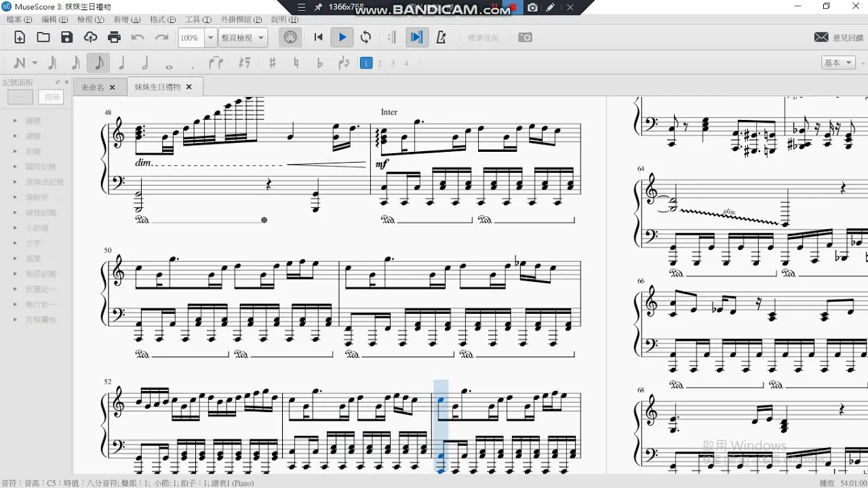Open the note input mode dropdown arrow
Image resolution: width=868 pixels, height=488 pixels.
(35, 63)
